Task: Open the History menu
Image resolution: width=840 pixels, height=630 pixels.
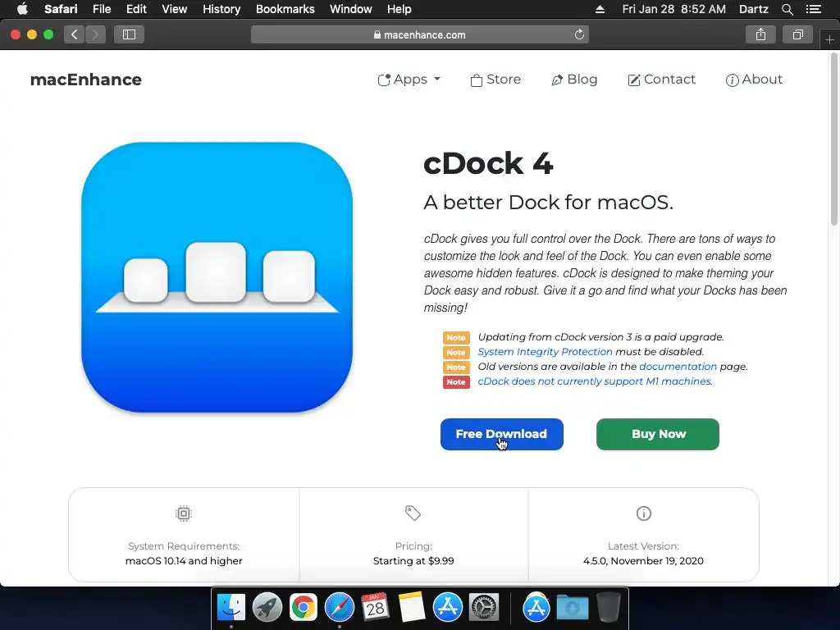Action: click(x=221, y=9)
